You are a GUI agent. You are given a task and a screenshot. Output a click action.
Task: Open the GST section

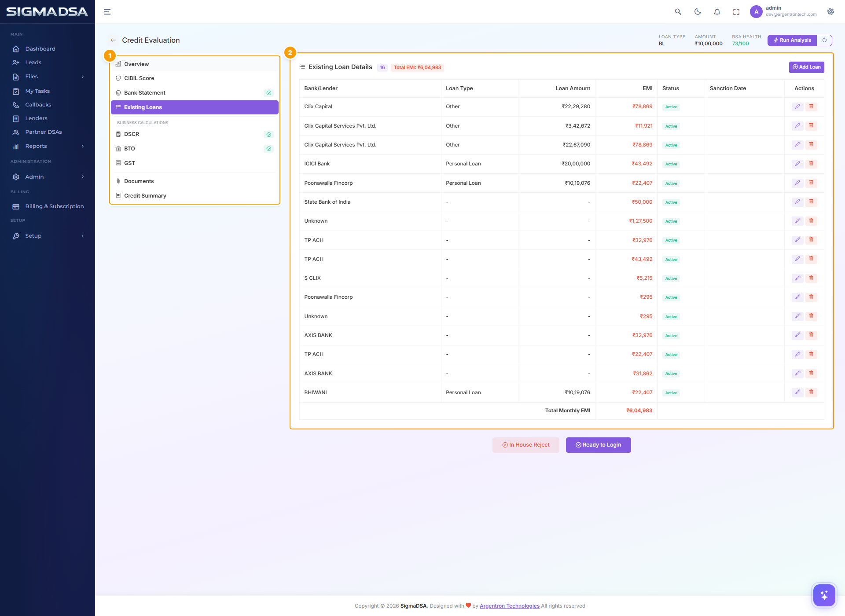[195, 163]
